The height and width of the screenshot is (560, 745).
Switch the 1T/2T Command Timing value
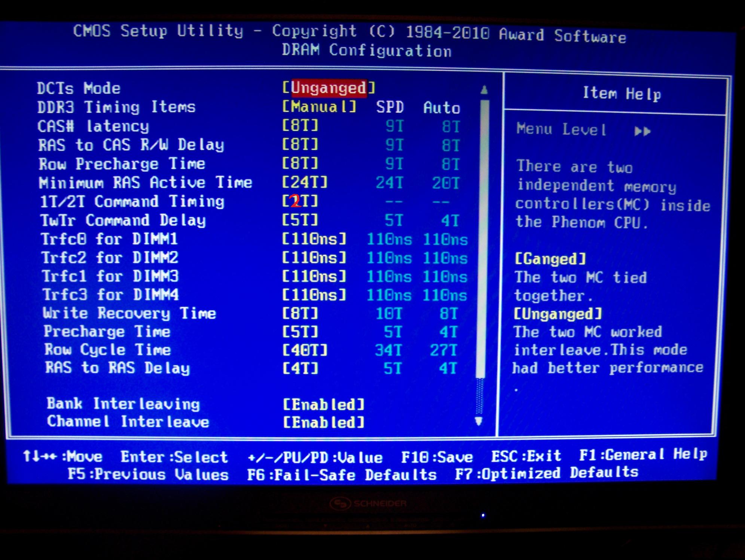[x=300, y=201]
